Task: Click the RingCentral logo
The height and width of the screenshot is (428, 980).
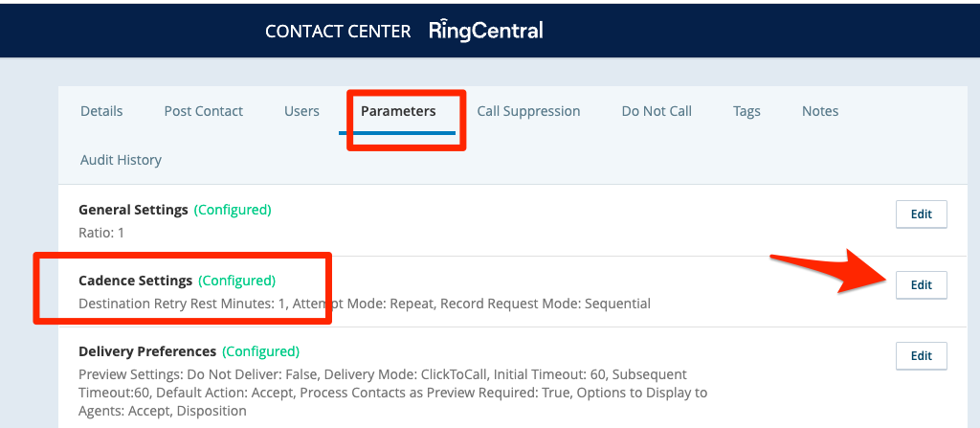Action: click(x=485, y=31)
